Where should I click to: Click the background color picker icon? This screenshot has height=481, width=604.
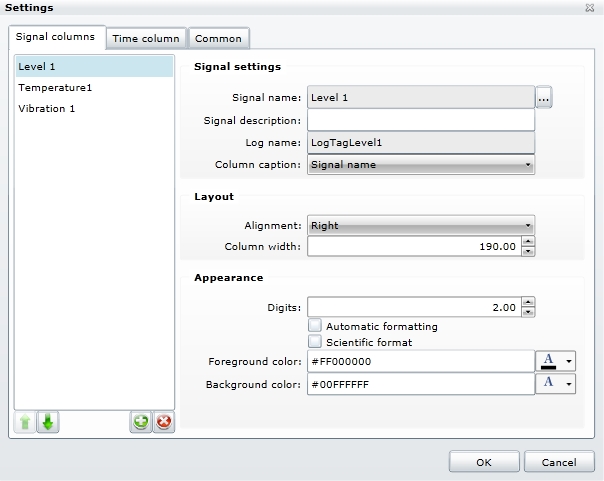548,384
